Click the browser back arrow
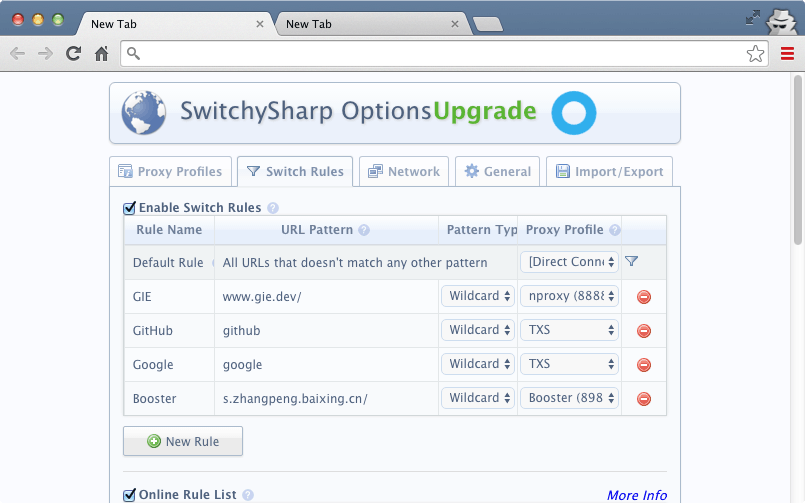Viewport: 805px width, 503px height. (17, 53)
